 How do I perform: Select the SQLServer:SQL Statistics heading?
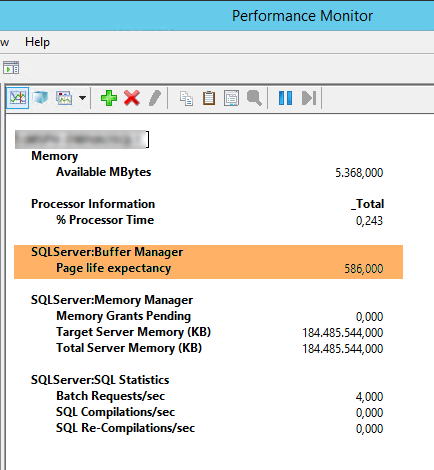(100, 380)
